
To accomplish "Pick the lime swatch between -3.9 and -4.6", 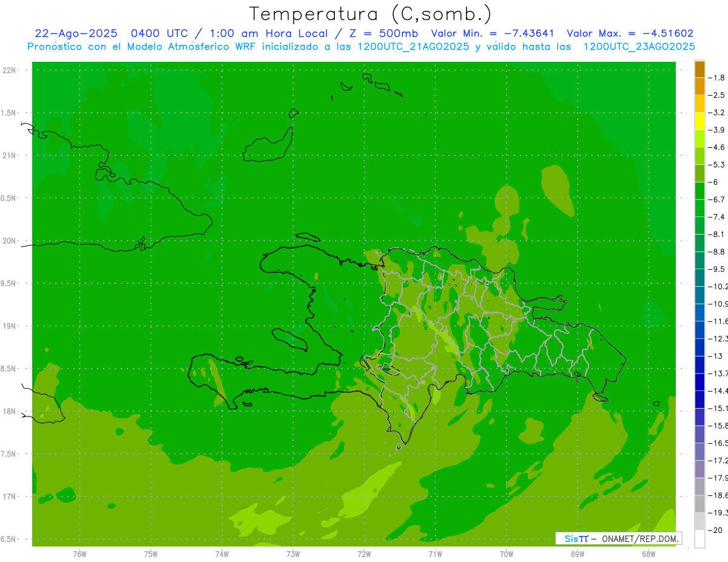I will (699, 139).
